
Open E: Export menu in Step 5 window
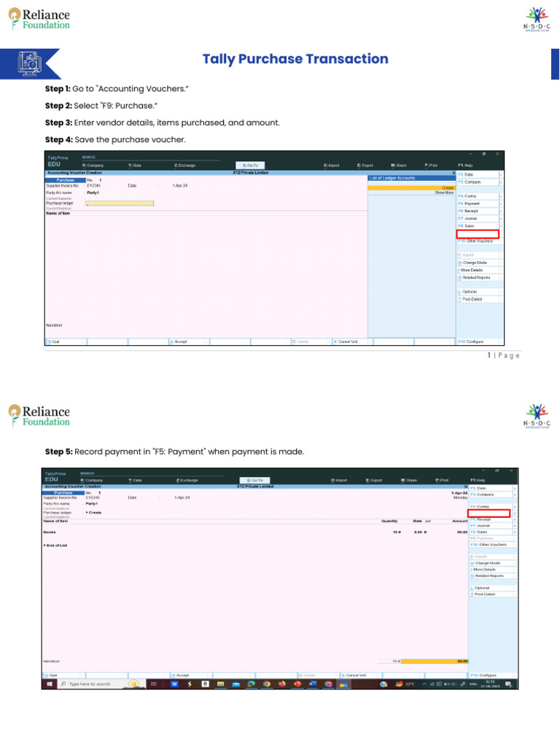pyautogui.click(x=374, y=480)
